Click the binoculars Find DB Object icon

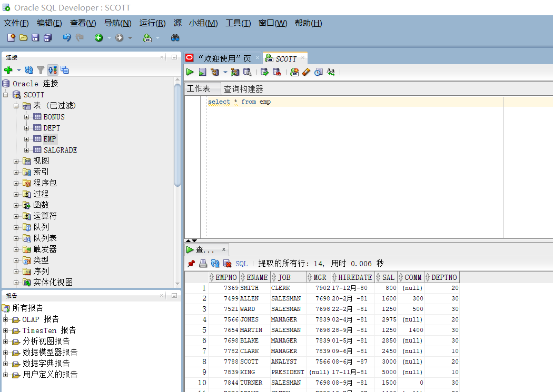coord(175,37)
